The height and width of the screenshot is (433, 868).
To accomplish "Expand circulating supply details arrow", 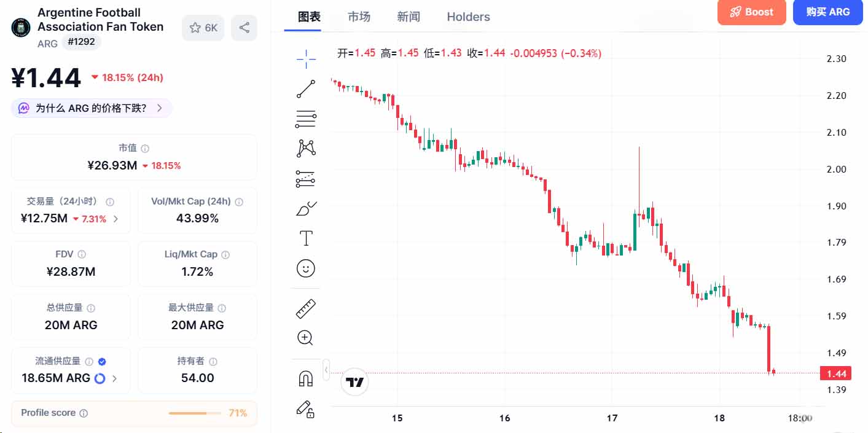I will click(x=114, y=378).
